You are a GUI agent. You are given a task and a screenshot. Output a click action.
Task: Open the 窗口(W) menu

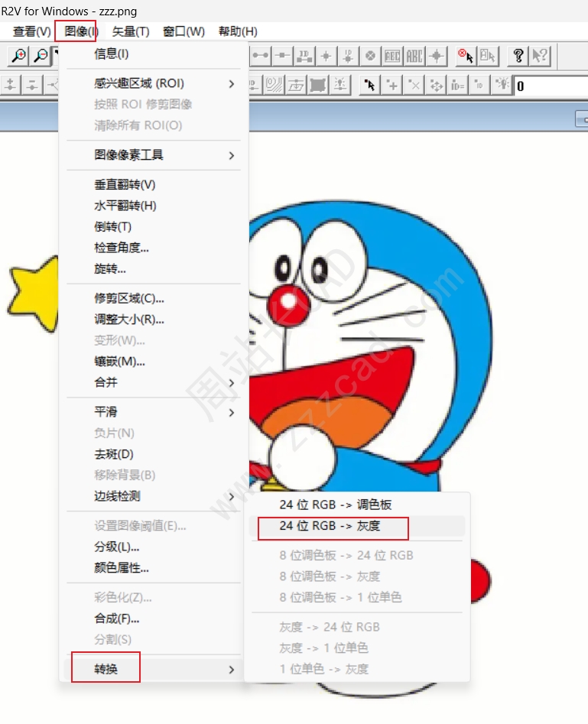tap(184, 31)
